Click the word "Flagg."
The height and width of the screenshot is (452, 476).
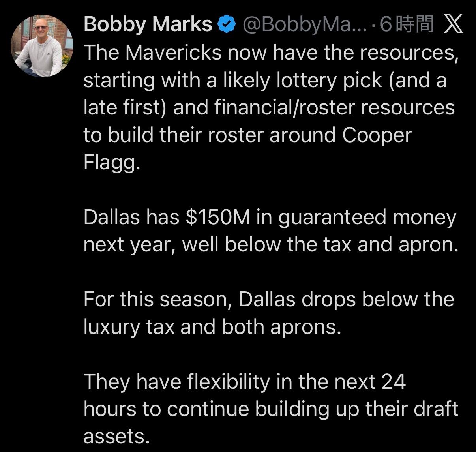112,162
